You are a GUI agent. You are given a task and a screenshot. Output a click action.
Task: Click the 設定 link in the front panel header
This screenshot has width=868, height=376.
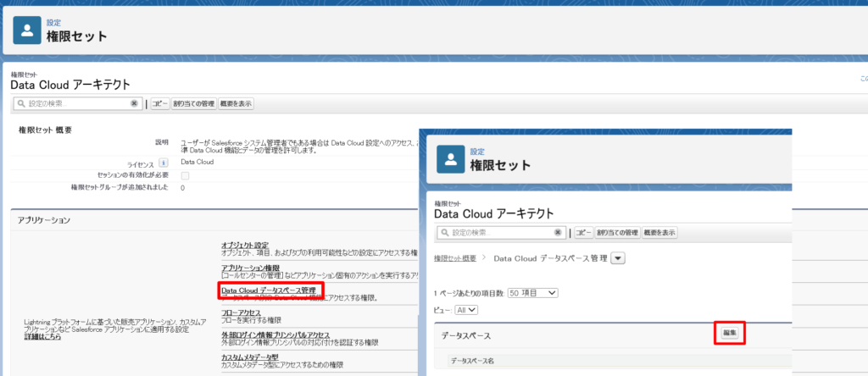[x=477, y=152]
